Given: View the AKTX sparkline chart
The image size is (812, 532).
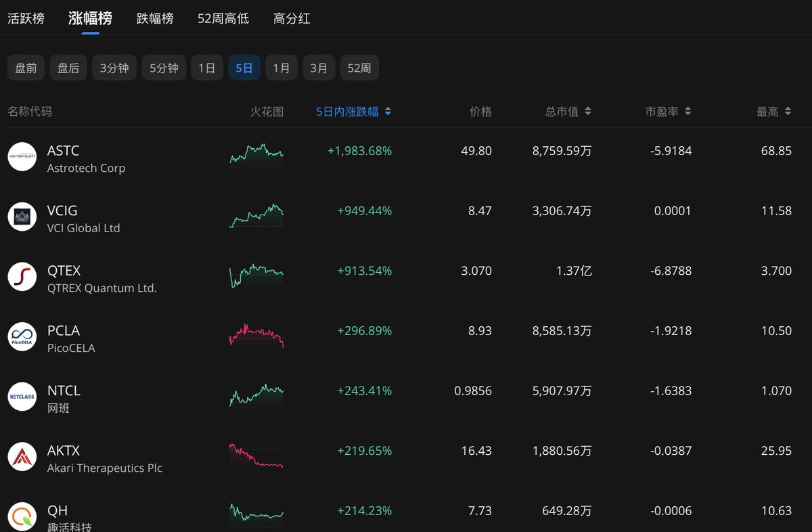Looking at the screenshot, I should (256, 456).
